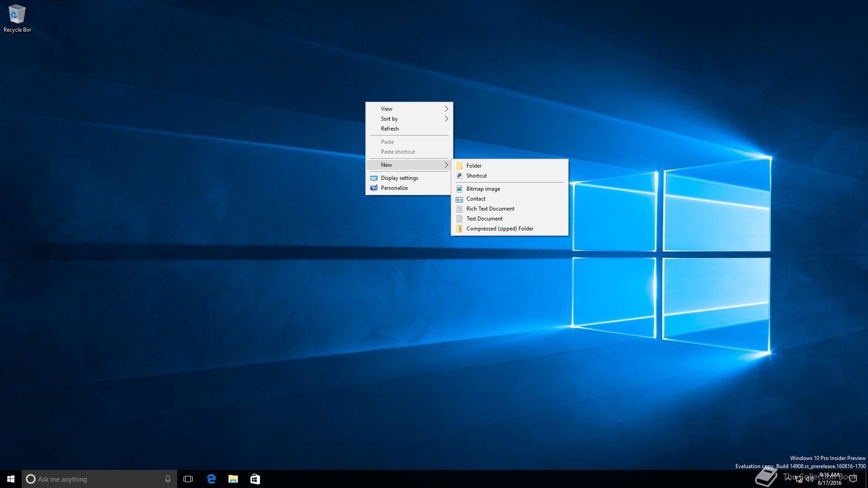This screenshot has width=868, height=488.
Task: Click the Windows Start button
Action: click(11, 479)
